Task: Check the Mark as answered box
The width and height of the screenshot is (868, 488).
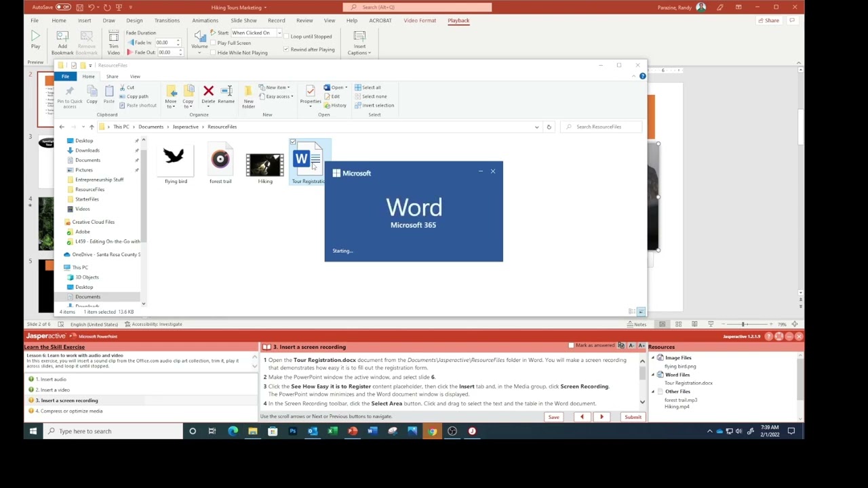Action: tap(571, 346)
